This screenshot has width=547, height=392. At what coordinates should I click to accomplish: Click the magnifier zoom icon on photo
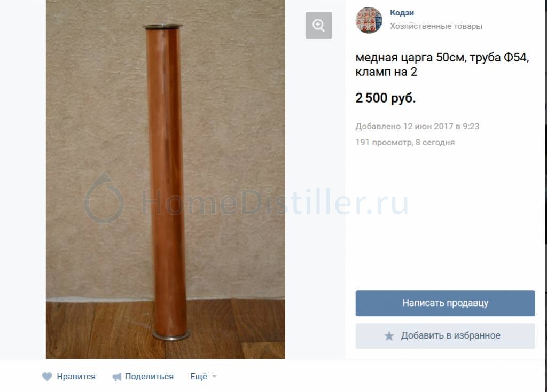click(318, 26)
